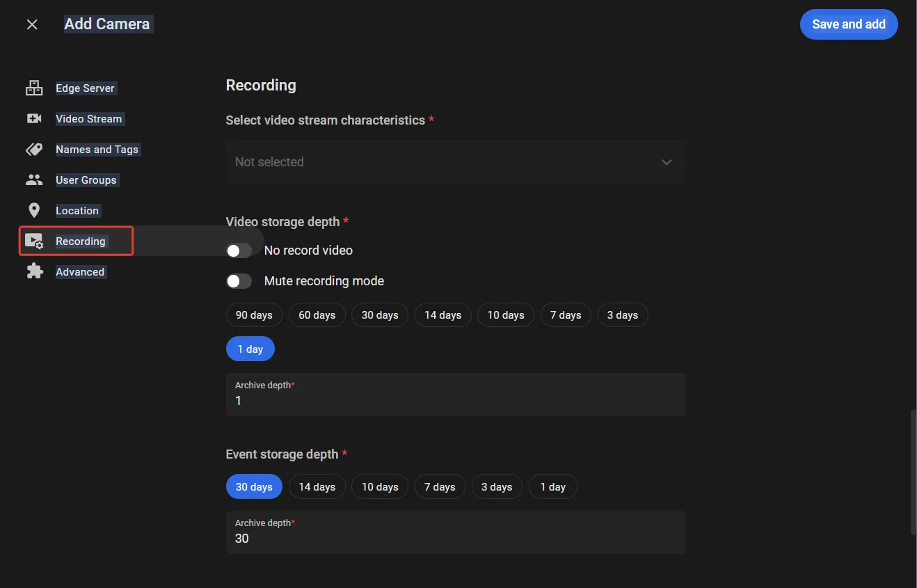Toggle Mute recording mode switch
The width and height of the screenshot is (917, 588).
(x=239, y=281)
